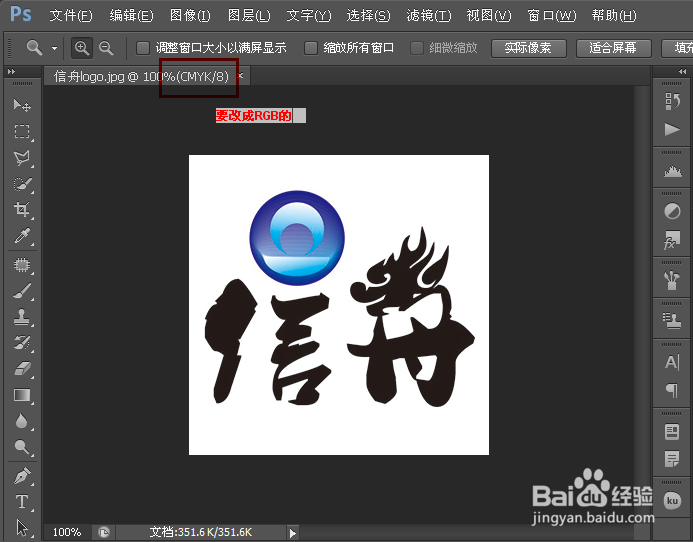This screenshot has height=542, width=693.
Task: Select the Dodge tool
Action: (22, 447)
